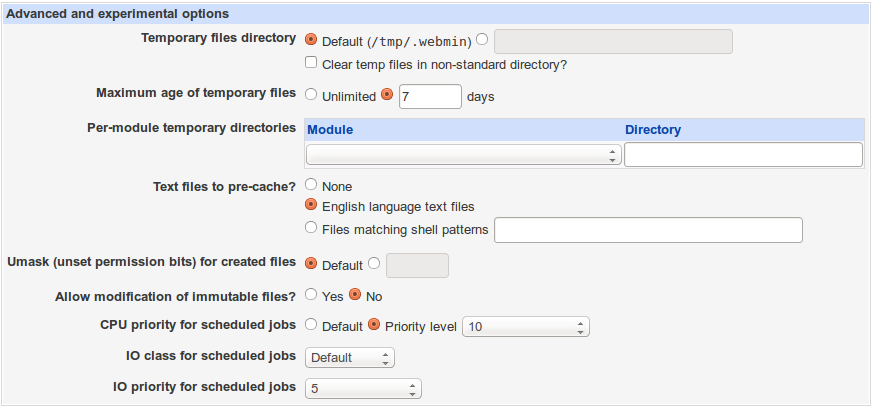The height and width of the screenshot is (407, 873).
Task: Select custom umask radio button
Action: [374, 263]
